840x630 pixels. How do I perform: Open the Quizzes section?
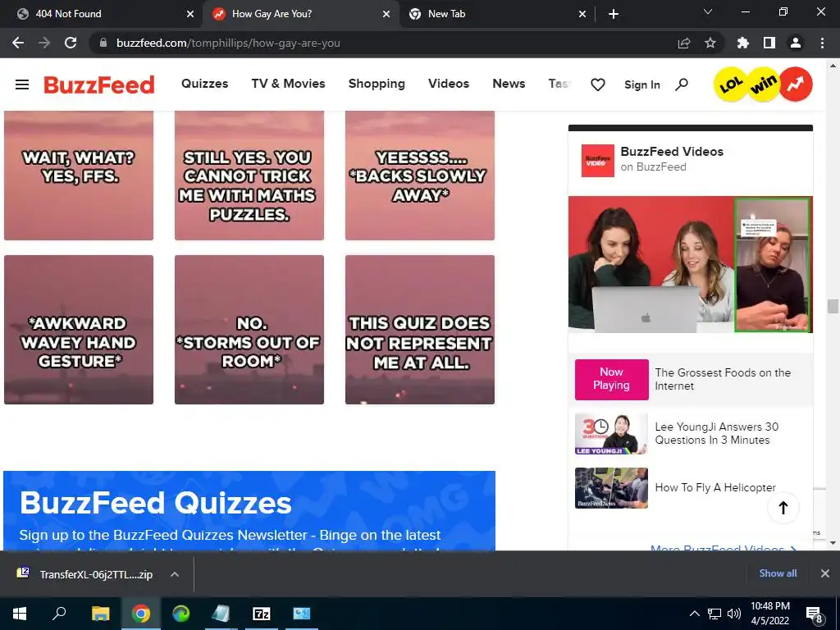click(204, 84)
